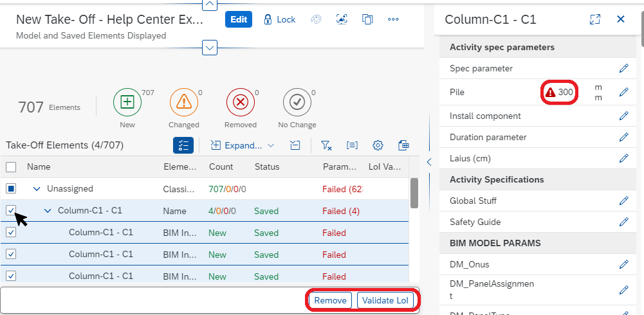Click the image snapshot icon in header
The image size is (644, 315).
342,19
